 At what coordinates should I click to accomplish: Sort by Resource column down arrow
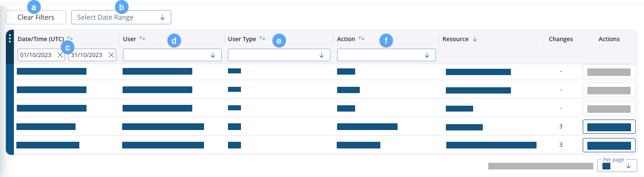475,39
